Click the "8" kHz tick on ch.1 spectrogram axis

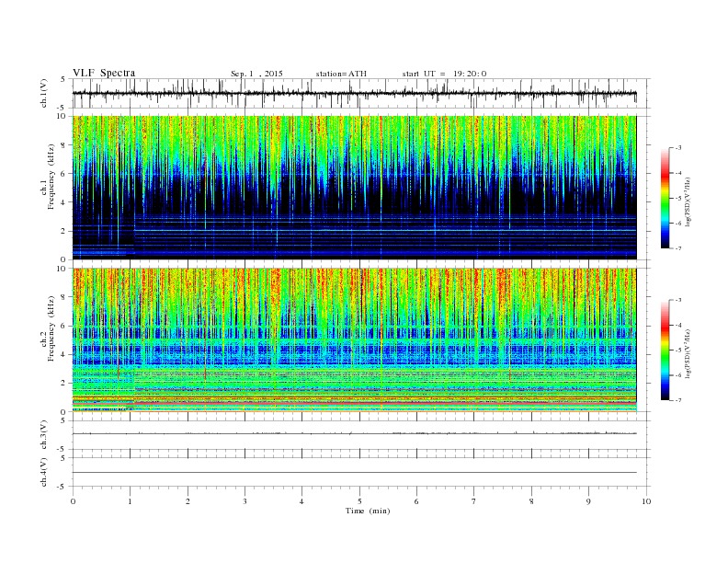(x=63, y=145)
